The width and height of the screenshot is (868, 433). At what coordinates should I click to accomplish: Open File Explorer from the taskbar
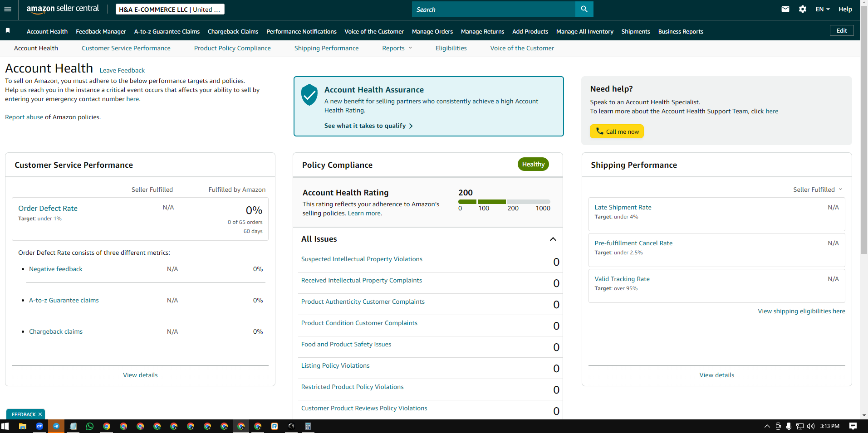[22, 426]
